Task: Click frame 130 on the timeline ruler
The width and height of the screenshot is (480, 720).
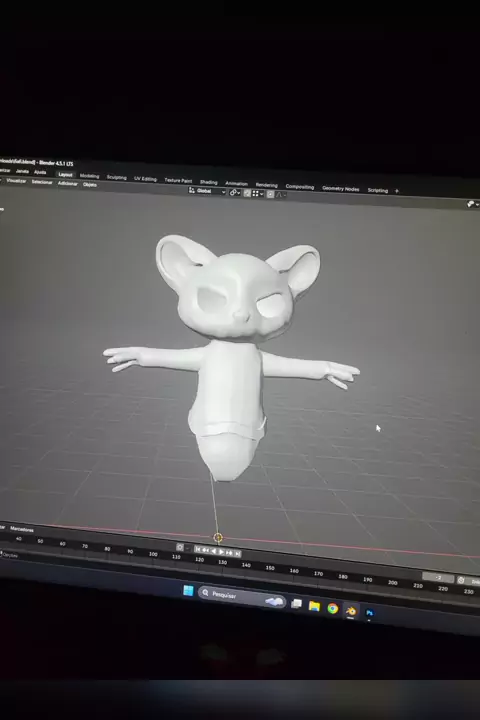Action: 222,562
